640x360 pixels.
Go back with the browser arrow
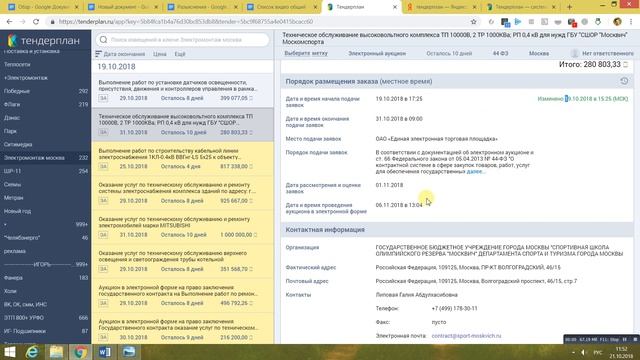[9, 22]
